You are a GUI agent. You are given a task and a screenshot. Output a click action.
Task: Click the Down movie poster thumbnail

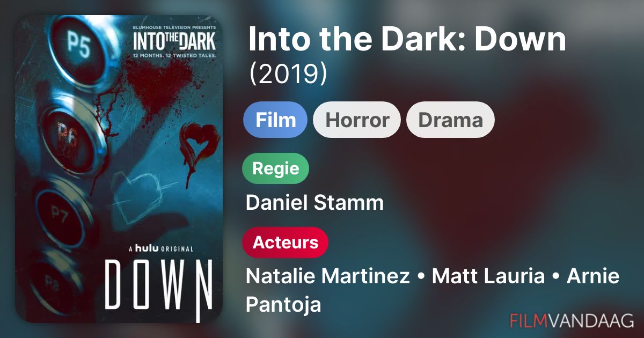point(119,169)
